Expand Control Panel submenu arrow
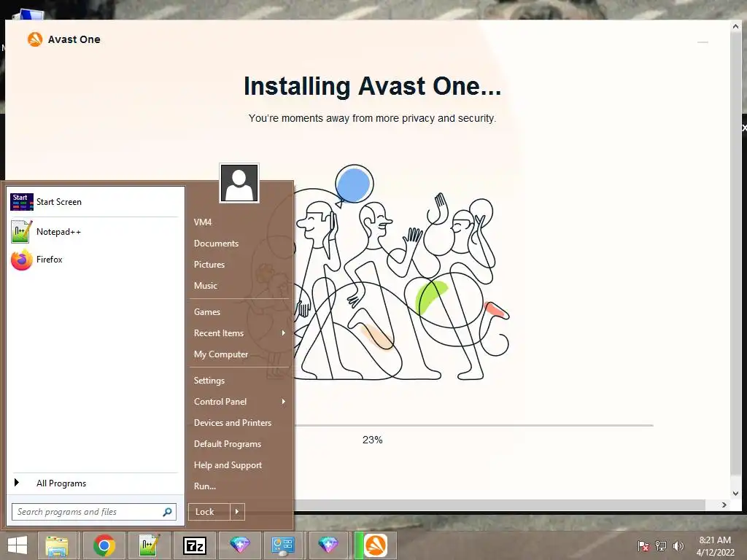 click(x=284, y=402)
